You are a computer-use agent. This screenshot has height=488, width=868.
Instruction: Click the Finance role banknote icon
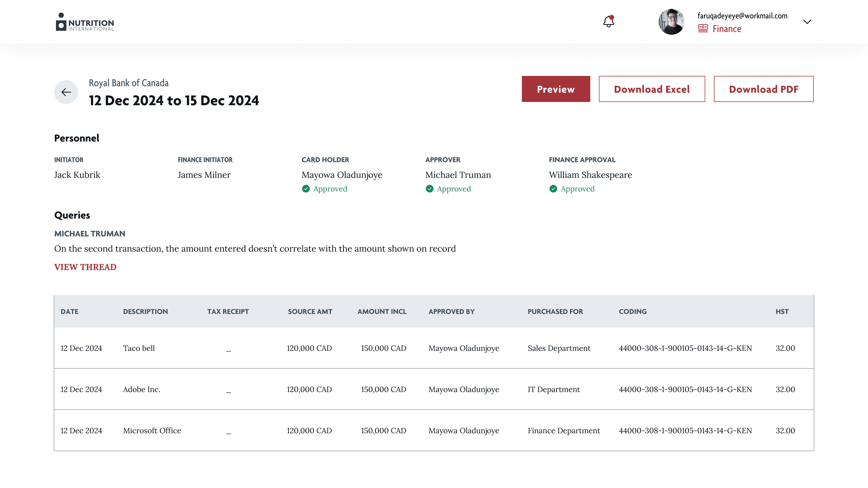point(703,29)
